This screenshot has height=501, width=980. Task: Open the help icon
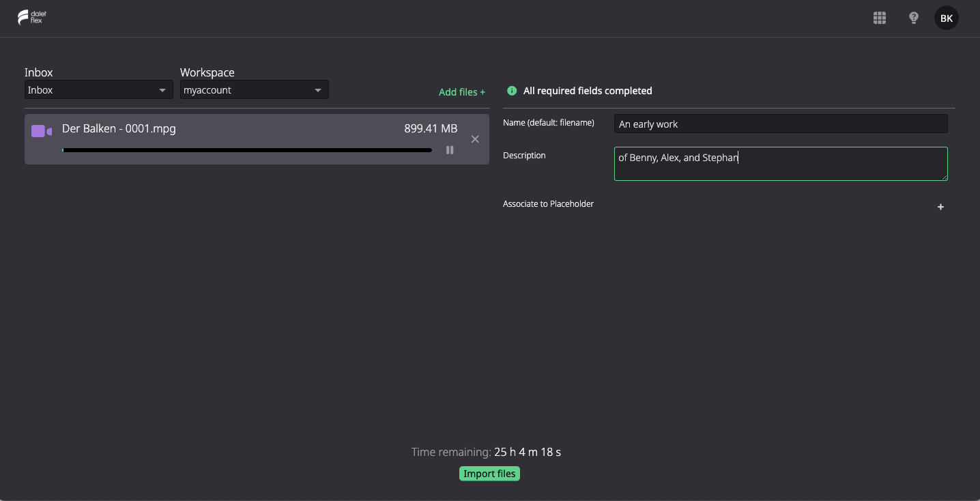[x=913, y=18]
